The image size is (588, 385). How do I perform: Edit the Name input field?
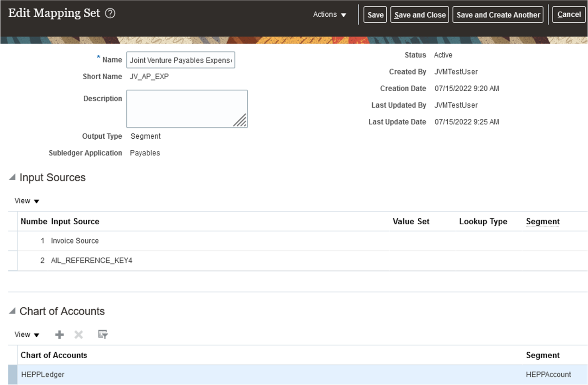pyautogui.click(x=181, y=60)
